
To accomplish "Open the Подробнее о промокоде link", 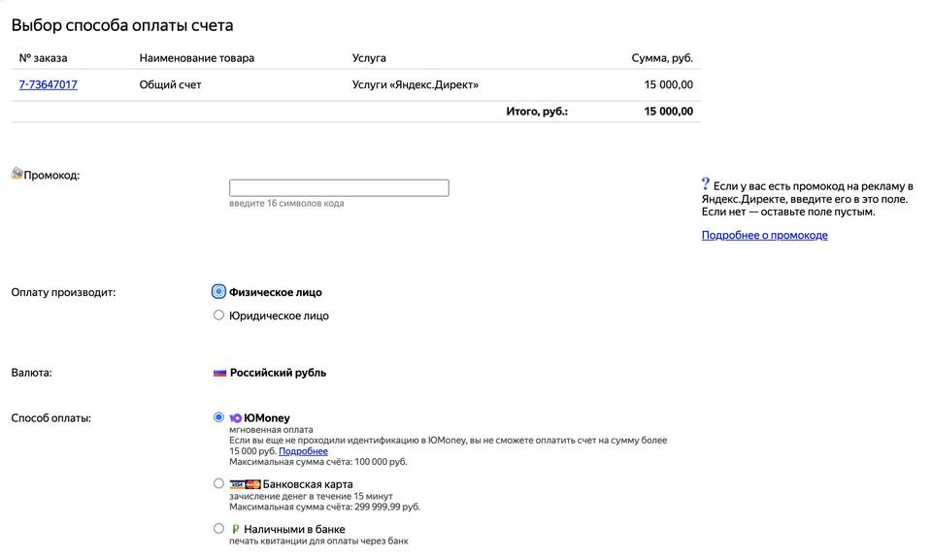I will [764, 235].
